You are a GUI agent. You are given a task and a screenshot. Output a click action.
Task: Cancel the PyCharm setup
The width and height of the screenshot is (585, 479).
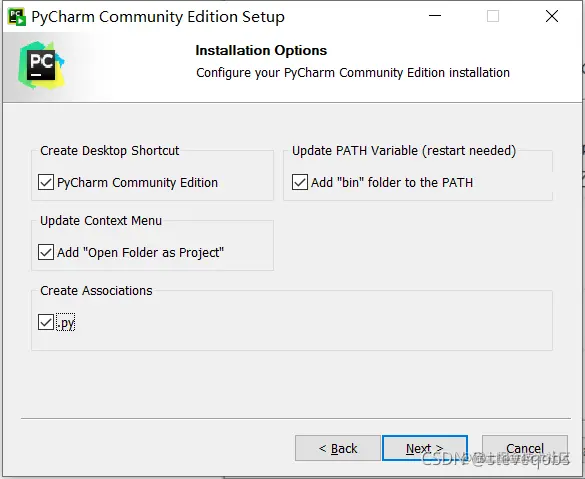point(525,448)
